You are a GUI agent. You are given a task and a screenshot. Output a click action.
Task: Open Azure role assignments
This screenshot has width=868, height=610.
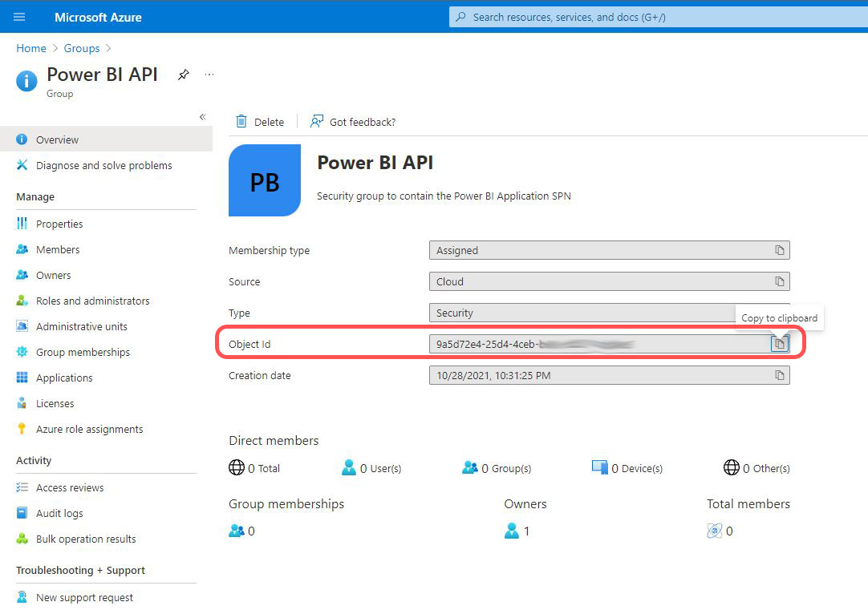pos(89,429)
